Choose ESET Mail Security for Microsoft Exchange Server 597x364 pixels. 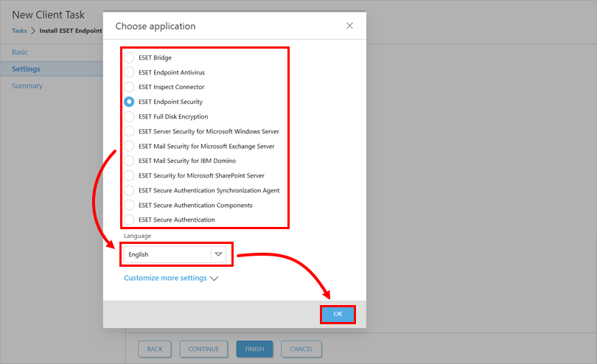[130, 146]
